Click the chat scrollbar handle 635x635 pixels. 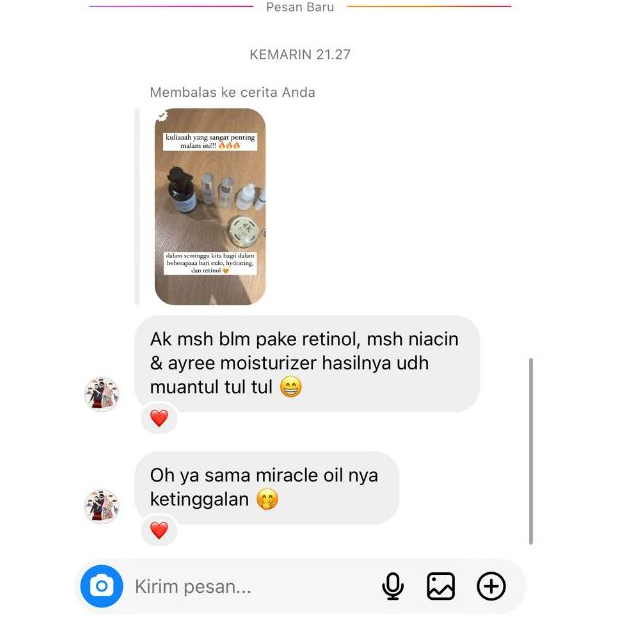click(x=531, y=451)
